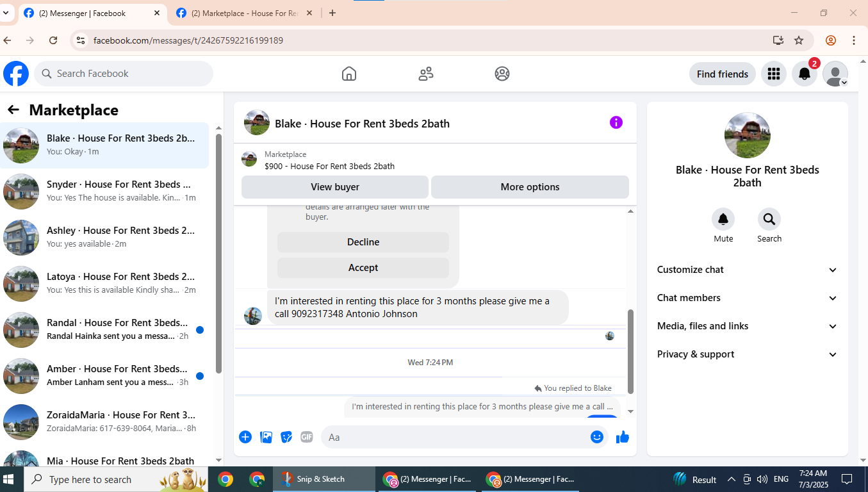View site information icon in address bar
The width and height of the screenshot is (868, 492).
pyautogui.click(x=80, y=40)
